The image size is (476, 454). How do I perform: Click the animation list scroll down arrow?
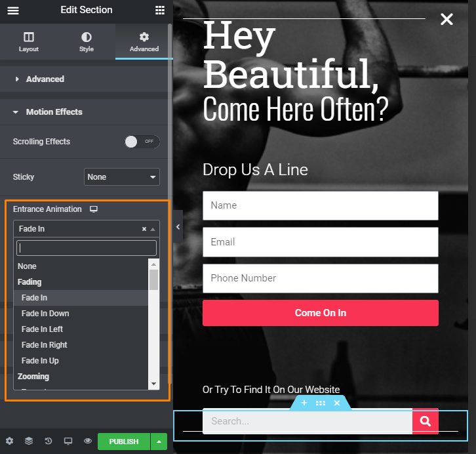point(153,384)
